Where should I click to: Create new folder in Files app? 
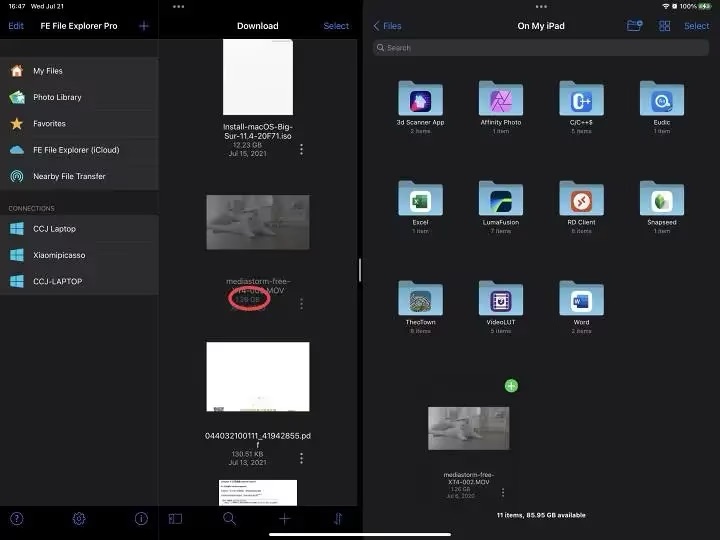634,26
